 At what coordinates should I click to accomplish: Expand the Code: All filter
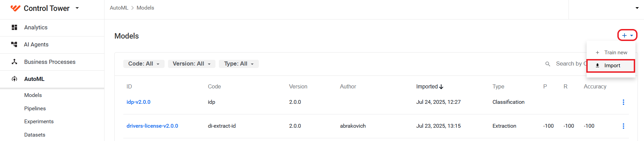click(144, 64)
